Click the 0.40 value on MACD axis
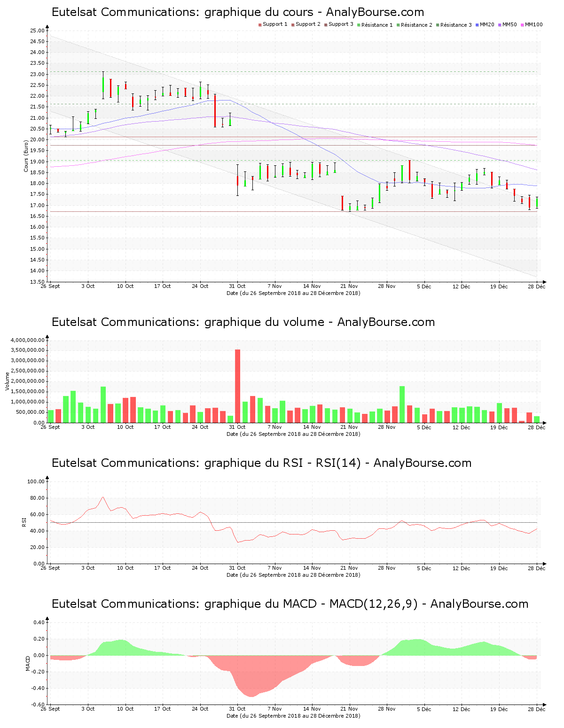The image size is (564, 728). click(39, 622)
